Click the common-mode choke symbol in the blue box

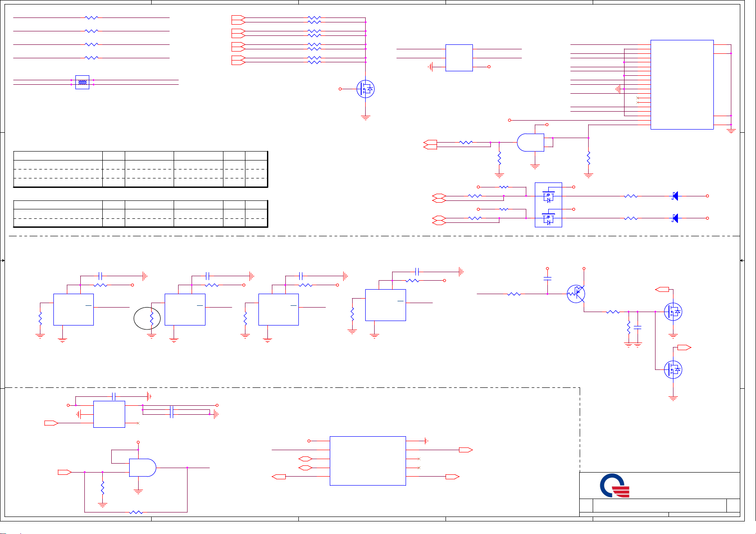coord(82,82)
